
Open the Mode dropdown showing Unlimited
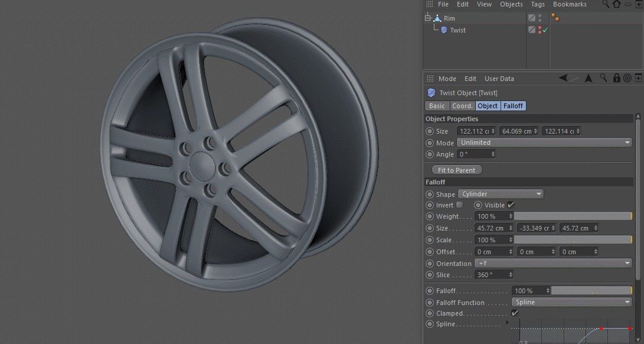point(544,142)
